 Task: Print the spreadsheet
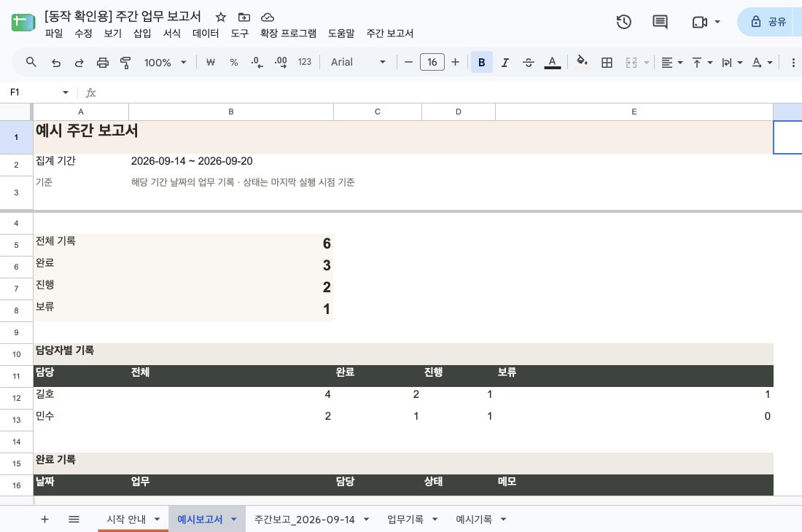[x=103, y=63]
